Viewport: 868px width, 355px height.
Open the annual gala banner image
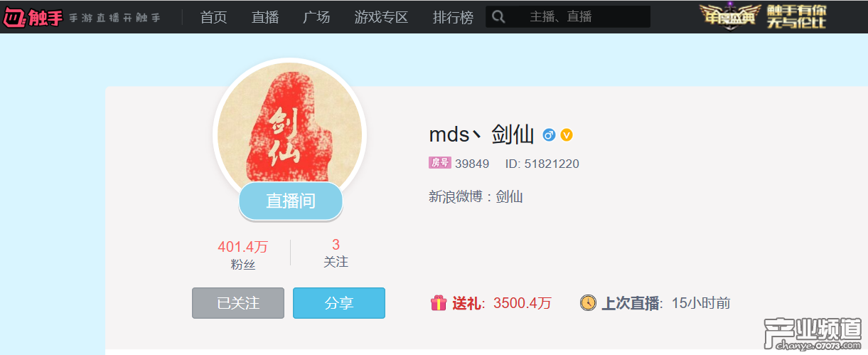coord(763,16)
